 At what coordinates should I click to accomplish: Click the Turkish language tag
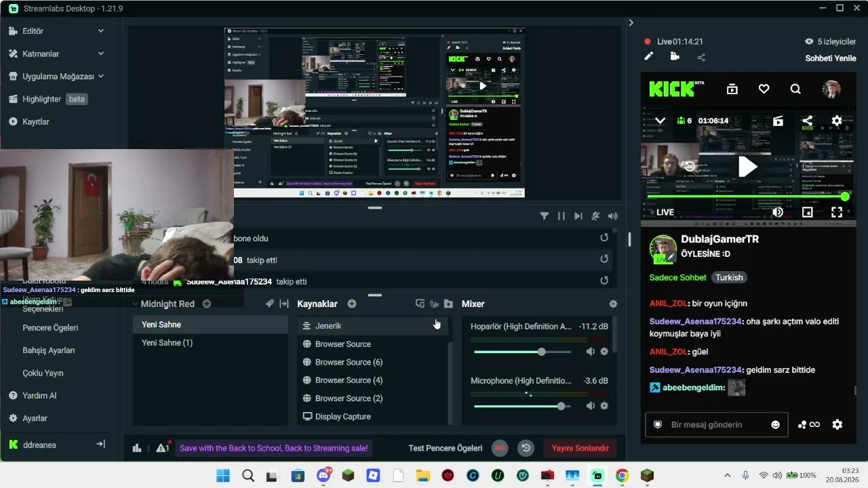(730, 277)
